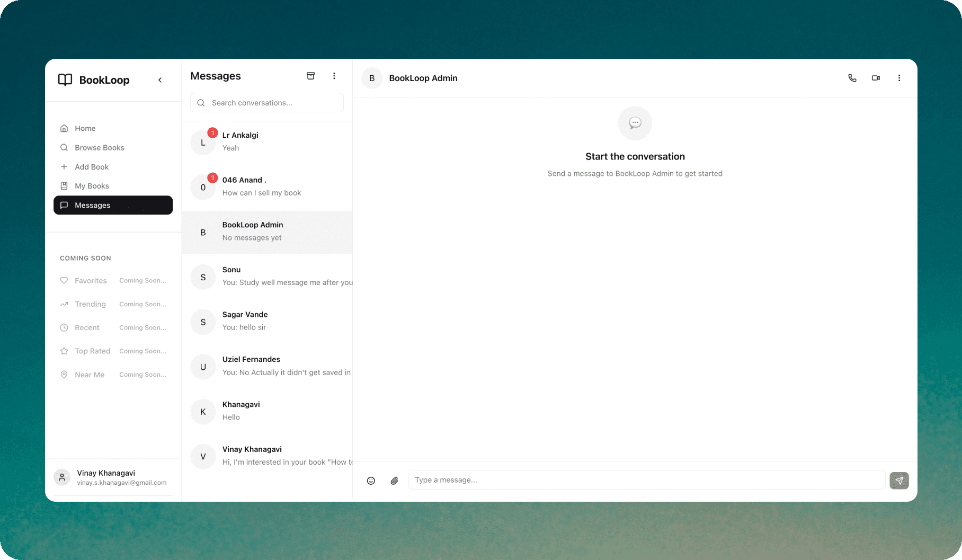
Task: Click the send message icon
Action: click(x=898, y=481)
